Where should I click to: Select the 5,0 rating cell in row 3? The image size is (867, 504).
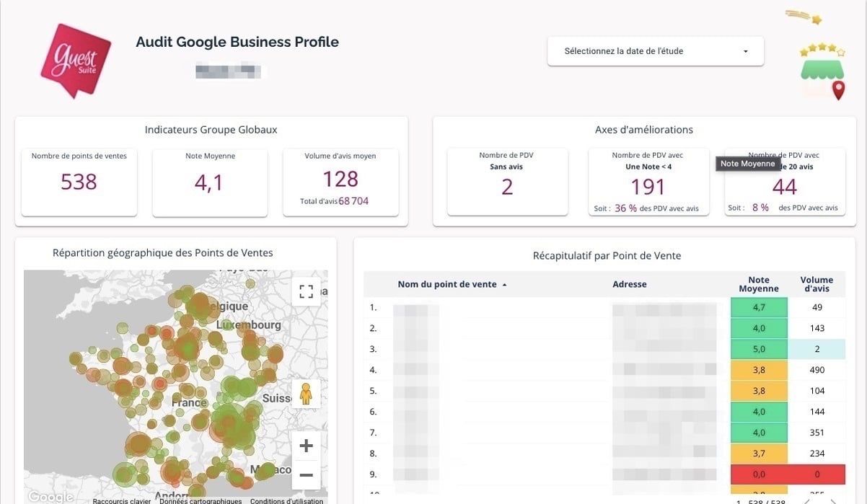[x=759, y=349]
